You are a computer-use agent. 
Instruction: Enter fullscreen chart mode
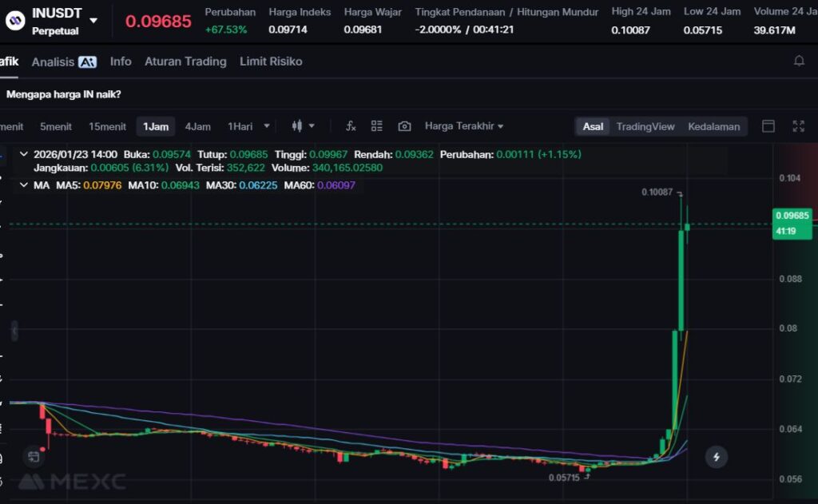pyautogui.click(x=798, y=126)
